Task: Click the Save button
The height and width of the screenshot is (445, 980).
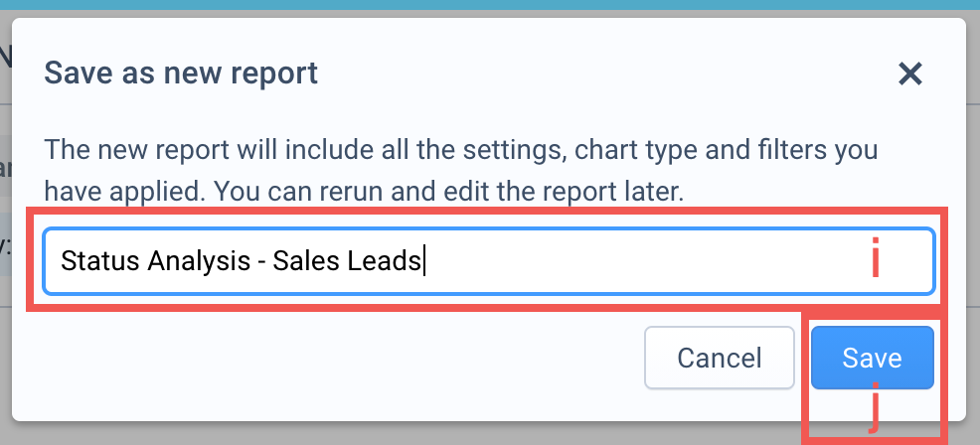Action: (x=872, y=358)
